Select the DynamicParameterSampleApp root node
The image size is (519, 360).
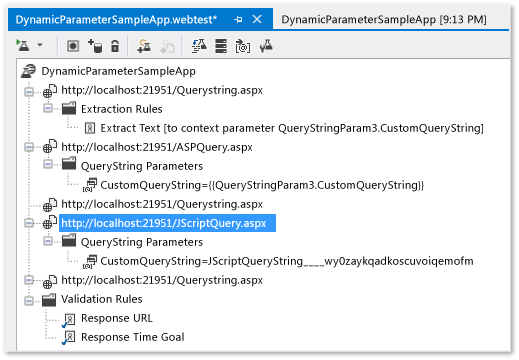[x=118, y=71]
